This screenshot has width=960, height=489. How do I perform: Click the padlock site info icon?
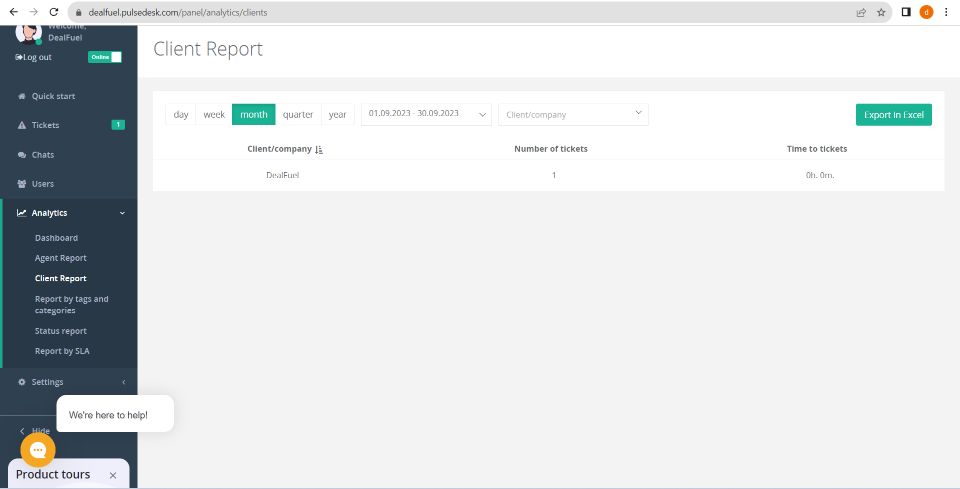coord(78,12)
